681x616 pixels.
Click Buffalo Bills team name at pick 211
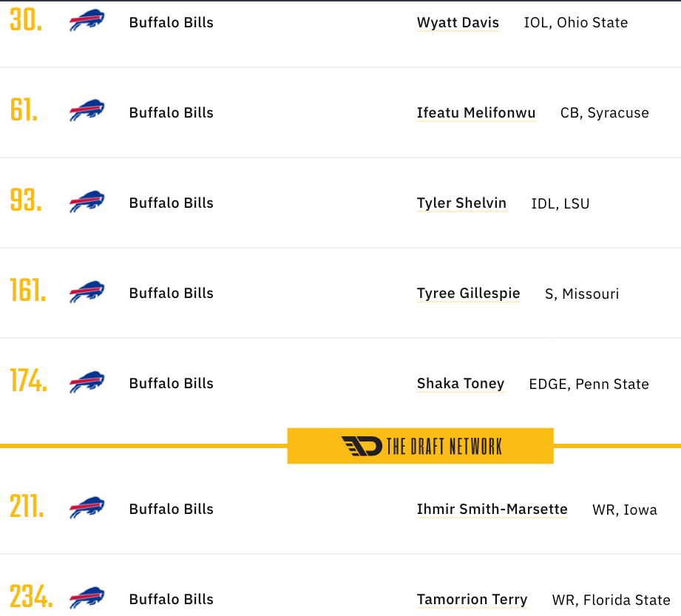click(x=171, y=509)
